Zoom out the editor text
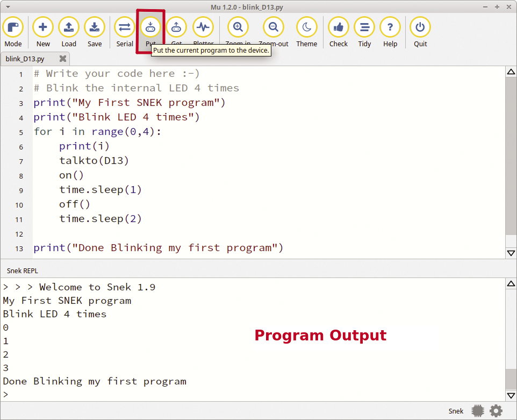Viewport: 517px width, 420px height. pos(274,32)
